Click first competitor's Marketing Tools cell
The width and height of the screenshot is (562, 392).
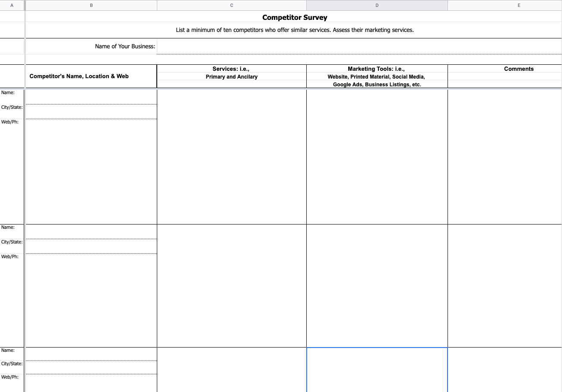[377, 157]
